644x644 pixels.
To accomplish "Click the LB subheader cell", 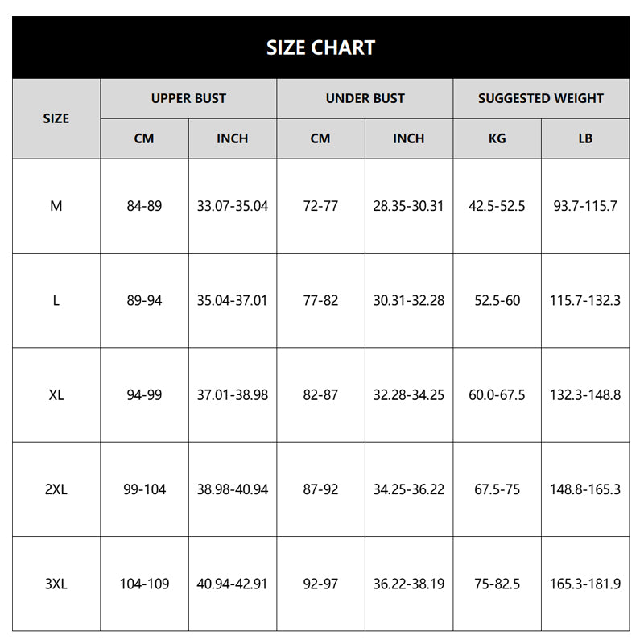I will coord(585,138).
